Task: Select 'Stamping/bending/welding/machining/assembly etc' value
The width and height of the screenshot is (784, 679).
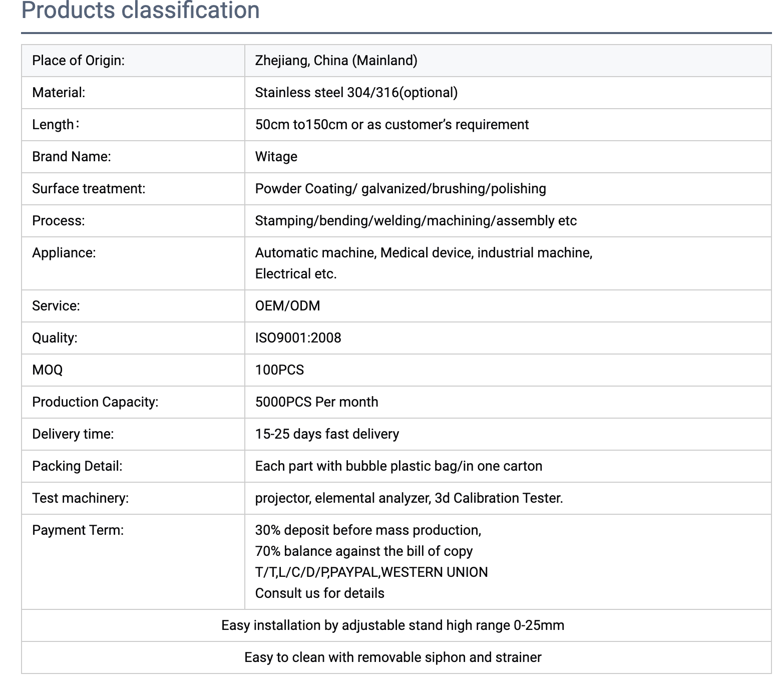Action: 416,221
